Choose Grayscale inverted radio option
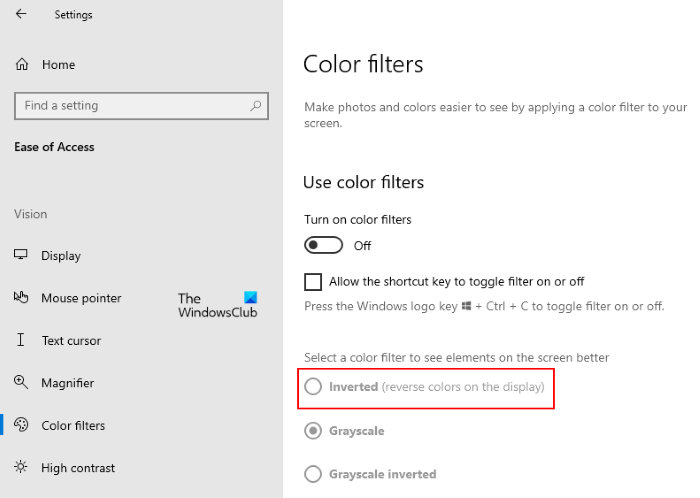 (x=313, y=474)
